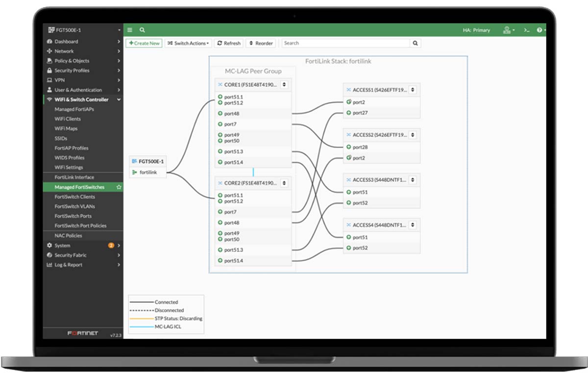The image size is (588, 380).
Task: Click the magnifier icon in the green header
Action: (142, 30)
